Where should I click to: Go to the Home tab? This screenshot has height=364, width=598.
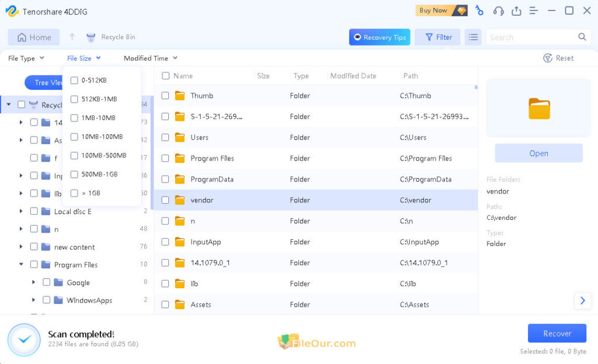[x=33, y=37]
